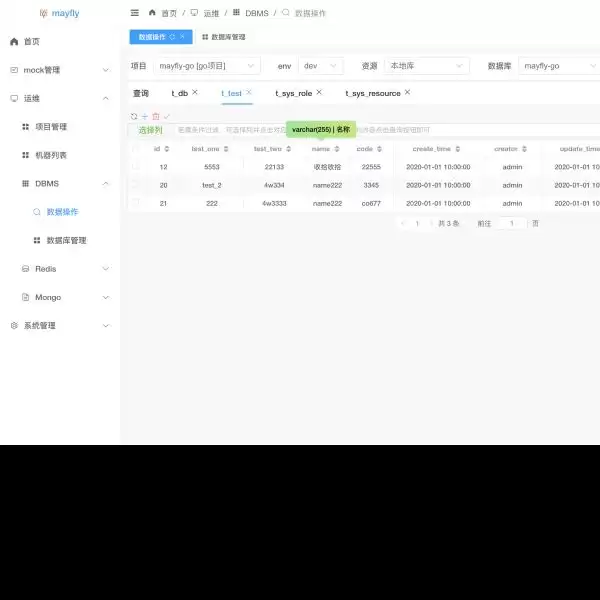Screen dimensions: 600x600
Task: Go to the previous page arrow in pagination
Action: (402, 223)
